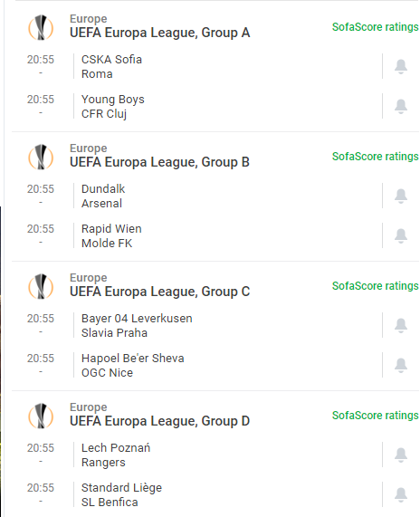Toggle notification bell for Young Boys vs CFR Cluj
Screen dimensions: 420x517
click(x=401, y=106)
